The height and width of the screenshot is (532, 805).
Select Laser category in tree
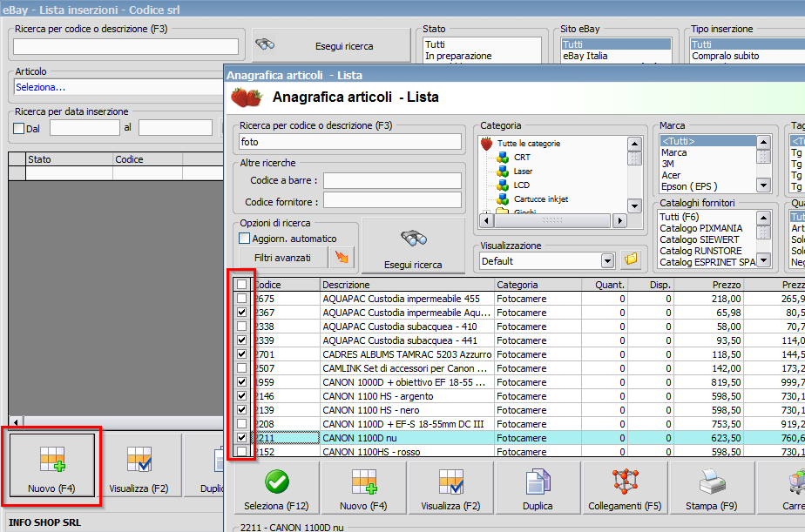point(523,172)
